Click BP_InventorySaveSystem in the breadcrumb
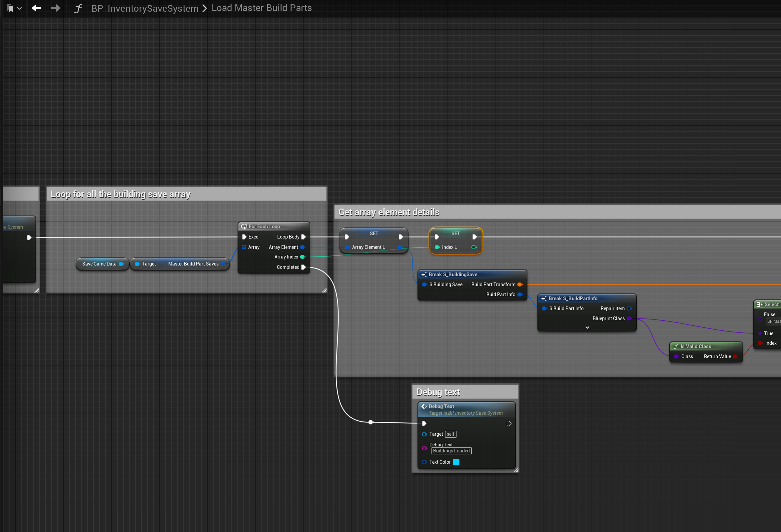This screenshot has height=532, width=781. tap(145, 8)
